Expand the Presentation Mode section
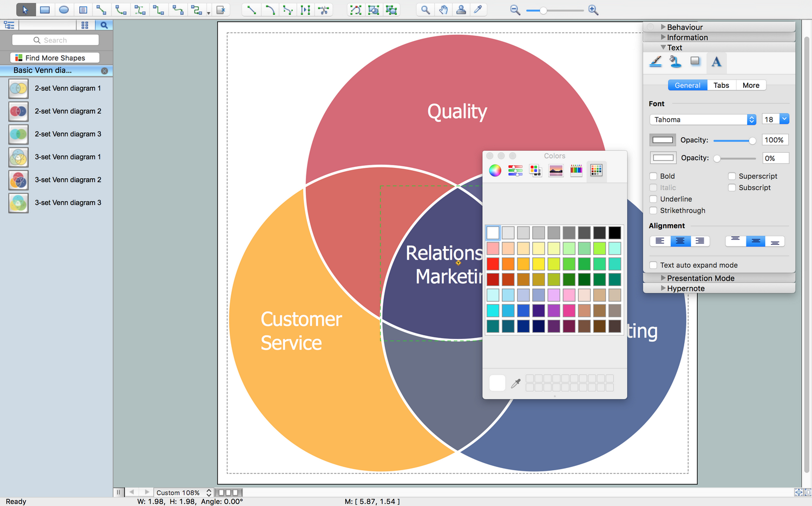The width and height of the screenshot is (812, 506). 700,278
